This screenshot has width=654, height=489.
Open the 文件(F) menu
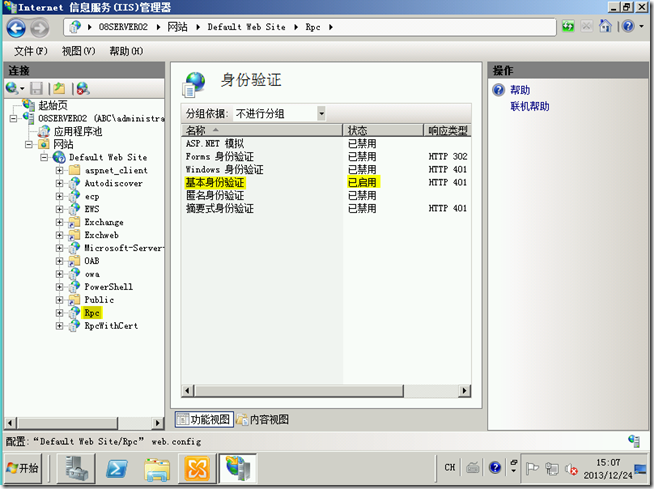pyautogui.click(x=31, y=51)
